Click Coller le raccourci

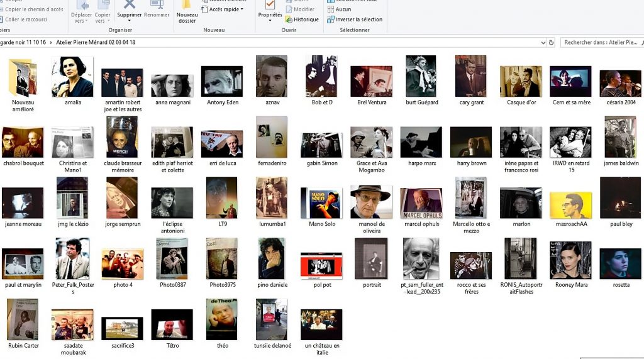[25, 19]
